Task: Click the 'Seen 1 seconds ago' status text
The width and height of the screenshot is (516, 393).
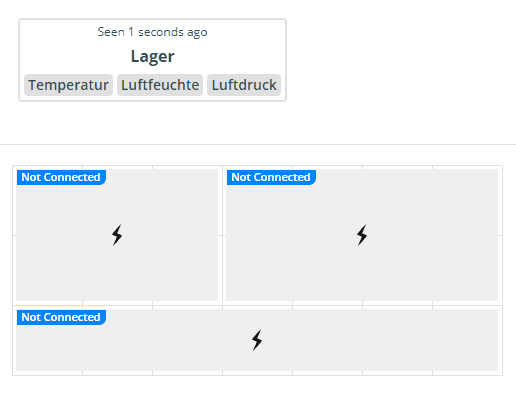Action: pos(152,32)
